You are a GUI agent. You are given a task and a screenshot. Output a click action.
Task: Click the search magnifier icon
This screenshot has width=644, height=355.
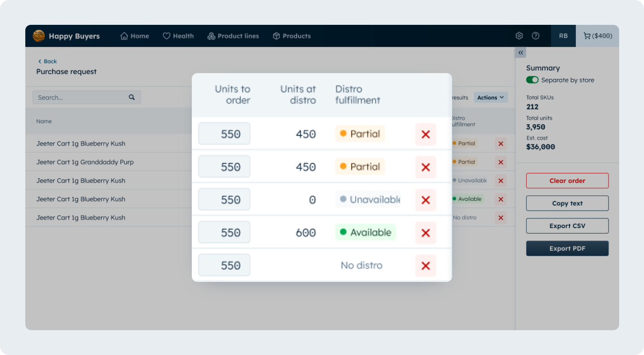tap(132, 97)
